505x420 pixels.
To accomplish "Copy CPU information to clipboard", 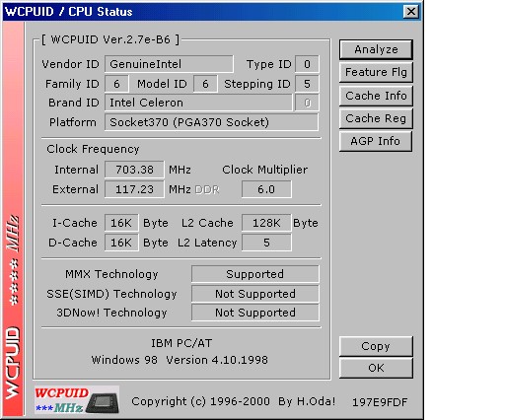I will 376,346.
